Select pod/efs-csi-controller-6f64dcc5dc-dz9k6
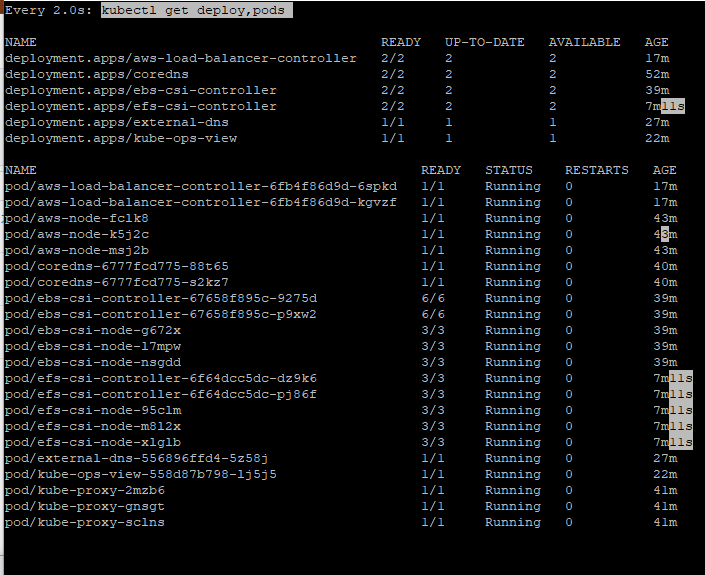705x575 pixels. (161, 379)
